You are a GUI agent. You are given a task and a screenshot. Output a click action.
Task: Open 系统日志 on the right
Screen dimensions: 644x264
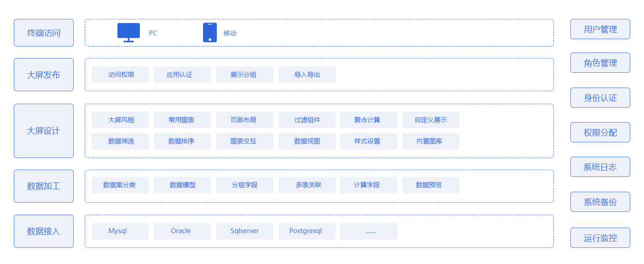pyautogui.click(x=600, y=167)
